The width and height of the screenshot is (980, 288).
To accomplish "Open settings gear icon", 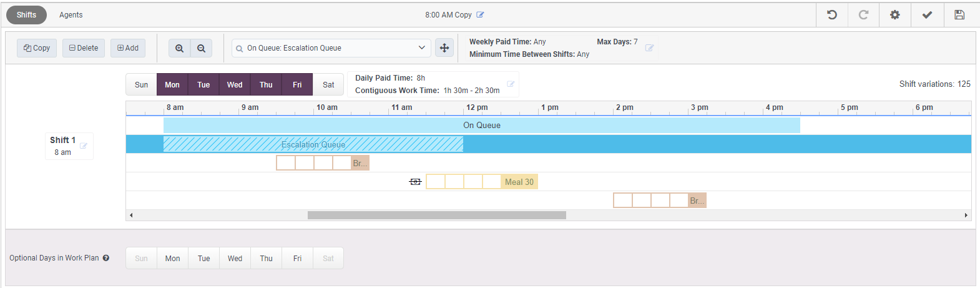I will [895, 15].
